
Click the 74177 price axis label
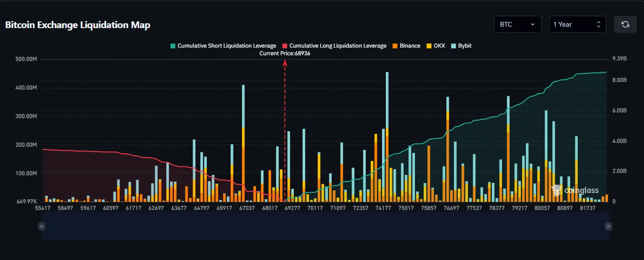tap(383, 208)
